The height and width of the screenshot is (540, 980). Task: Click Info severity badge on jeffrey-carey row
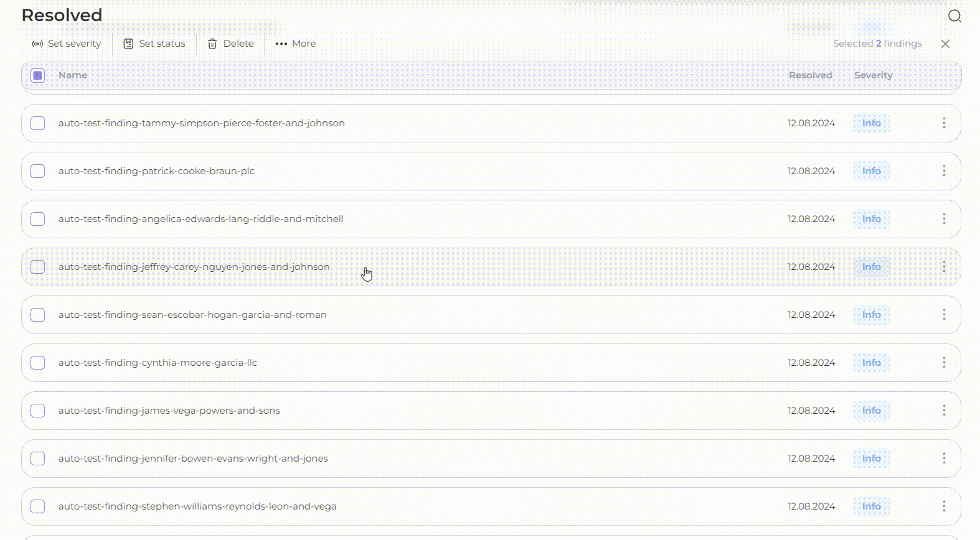click(x=871, y=267)
